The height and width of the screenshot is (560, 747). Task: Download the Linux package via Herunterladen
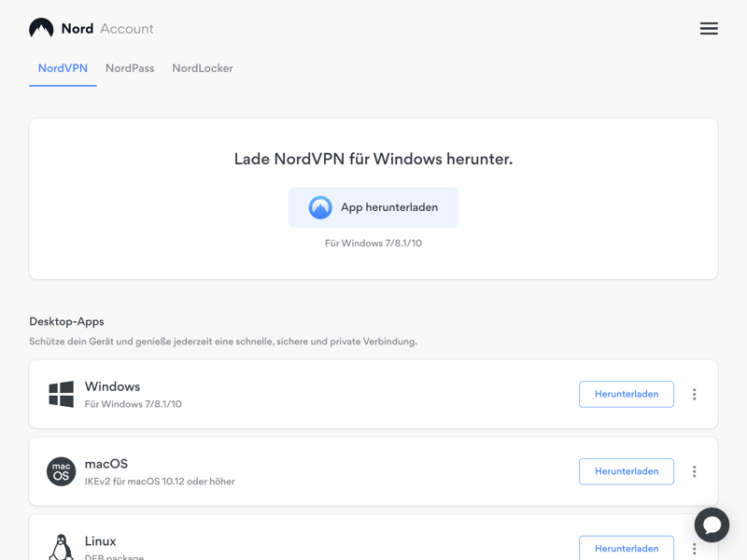pos(627,548)
